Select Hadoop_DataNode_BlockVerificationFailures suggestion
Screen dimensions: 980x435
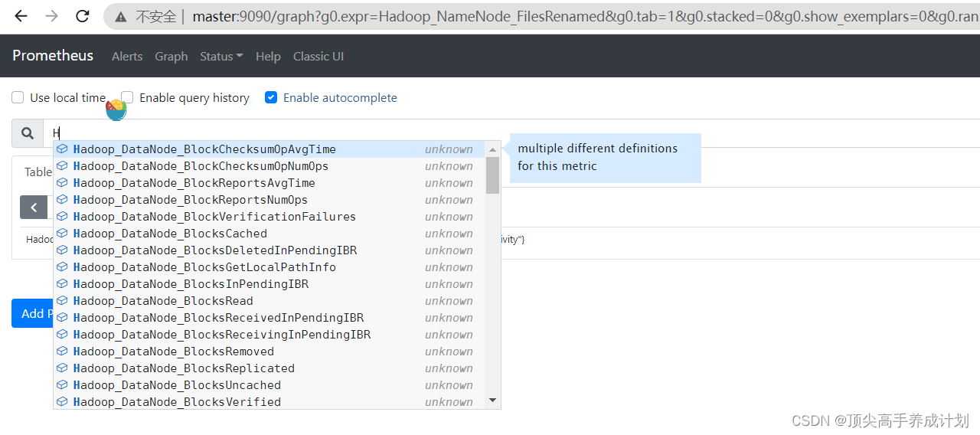pyautogui.click(x=269, y=217)
